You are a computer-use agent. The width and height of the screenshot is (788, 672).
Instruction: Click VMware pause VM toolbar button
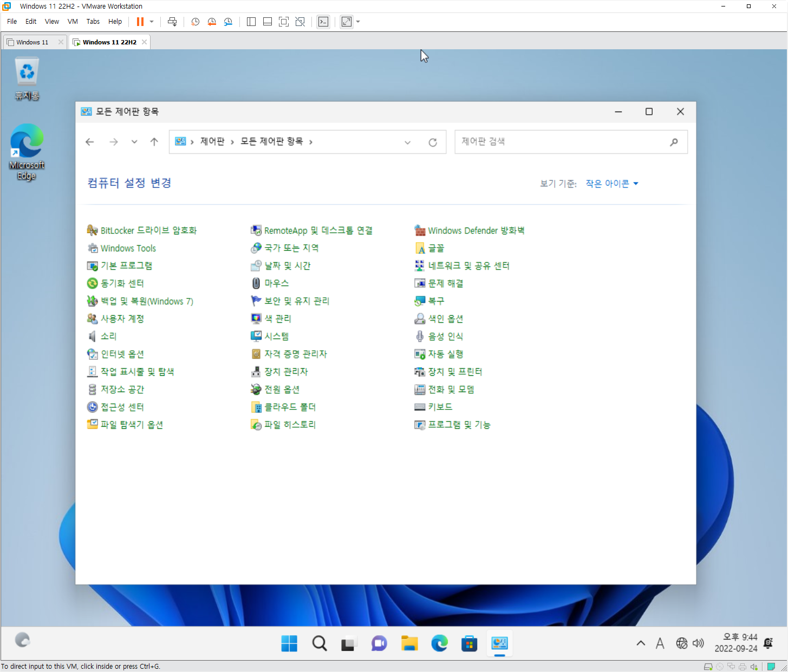[x=140, y=22]
